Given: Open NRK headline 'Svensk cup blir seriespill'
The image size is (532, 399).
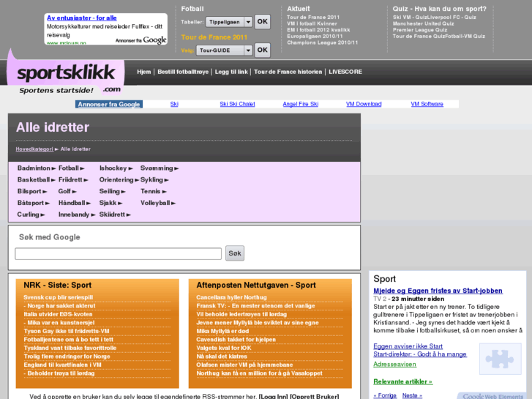Looking at the screenshot, I should click(58, 297).
